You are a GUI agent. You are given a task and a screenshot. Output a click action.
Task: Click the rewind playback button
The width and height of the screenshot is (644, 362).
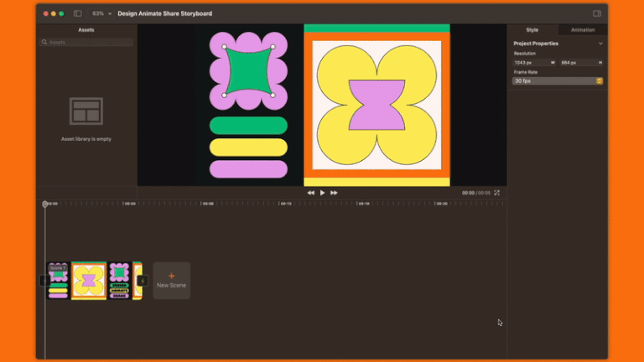pyautogui.click(x=310, y=193)
